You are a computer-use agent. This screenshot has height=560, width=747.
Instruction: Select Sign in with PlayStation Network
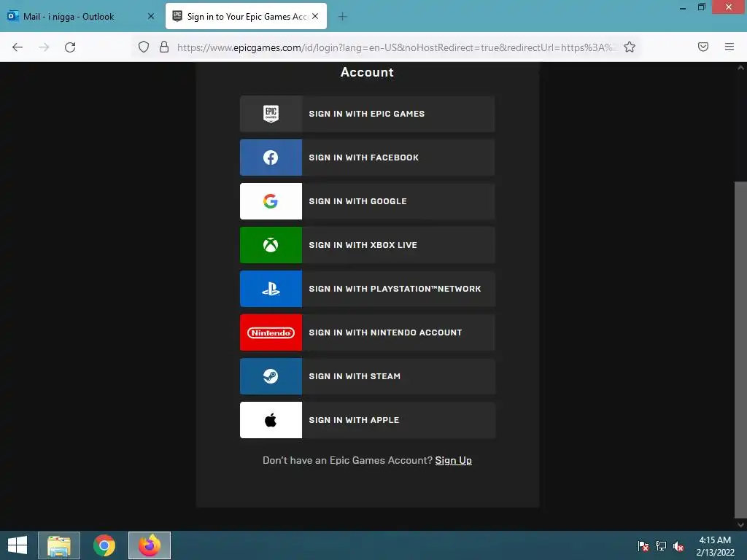click(368, 289)
